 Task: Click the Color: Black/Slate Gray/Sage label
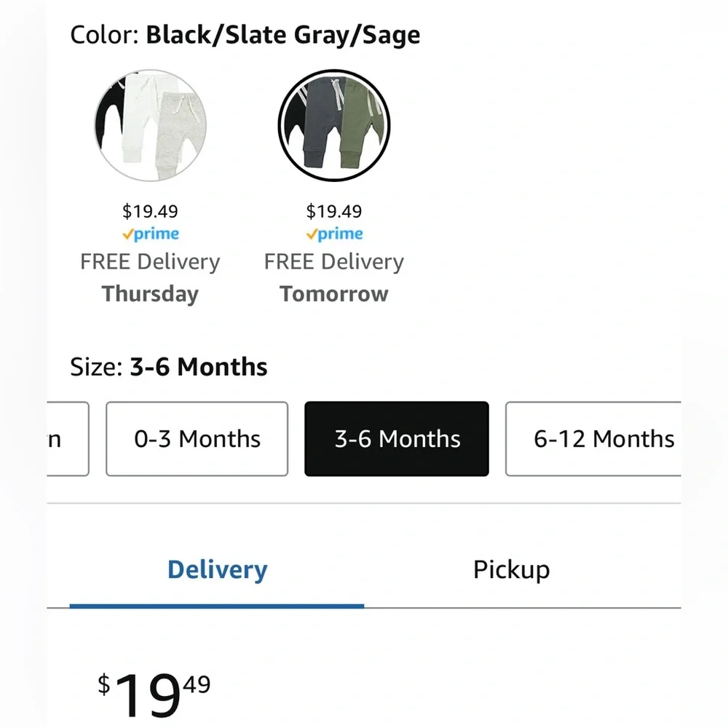click(x=245, y=35)
